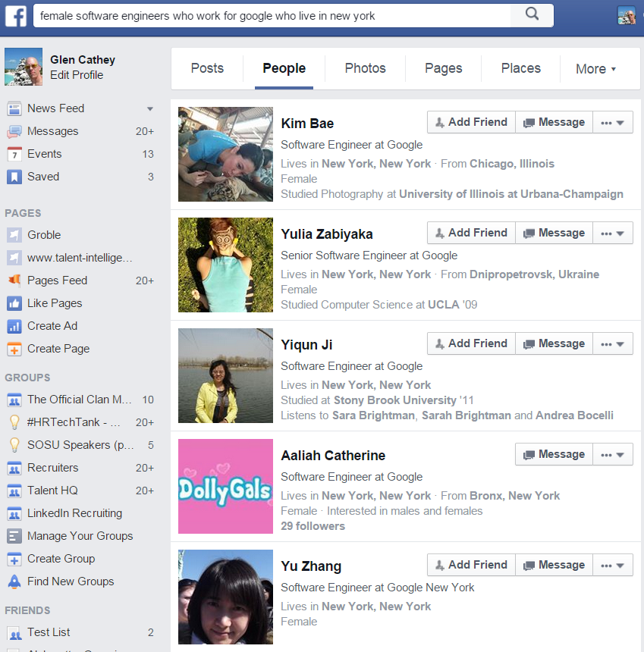Open the Talent HQ group icon
The width and height of the screenshot is (644, 652).
tap(14, 491)
